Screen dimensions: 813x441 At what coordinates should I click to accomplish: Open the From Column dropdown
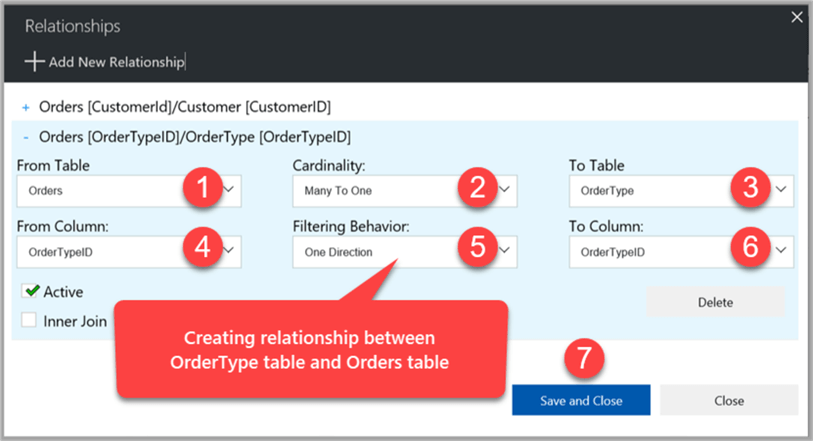coord(129,252)
